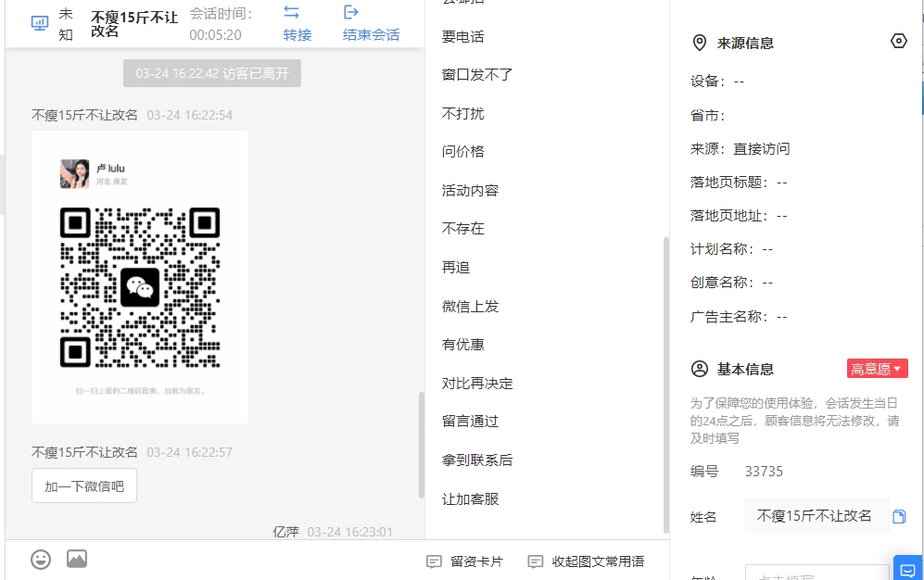
Task: Open the WeChat QR code image
Action: pyautogui.click(x=140, y=277)
